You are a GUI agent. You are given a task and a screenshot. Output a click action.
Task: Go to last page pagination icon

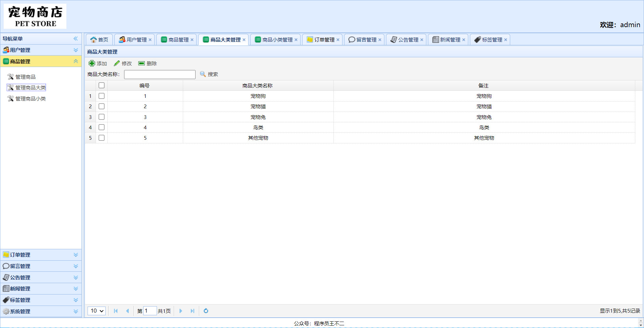[x=193, y=311]
